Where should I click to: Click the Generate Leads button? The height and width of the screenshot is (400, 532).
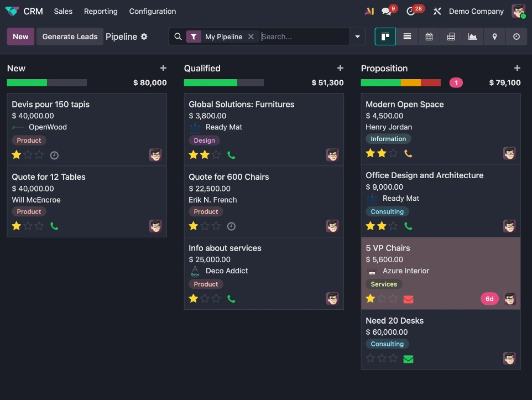[x=70, y=37]
